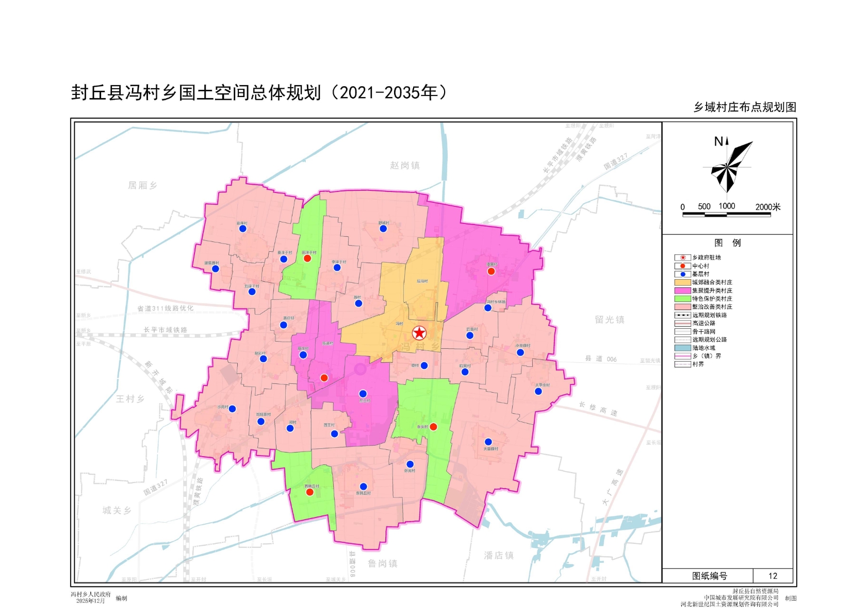
Task: Click the magenta 集聚提升类村庄 legend swatch
Action: 682,290
